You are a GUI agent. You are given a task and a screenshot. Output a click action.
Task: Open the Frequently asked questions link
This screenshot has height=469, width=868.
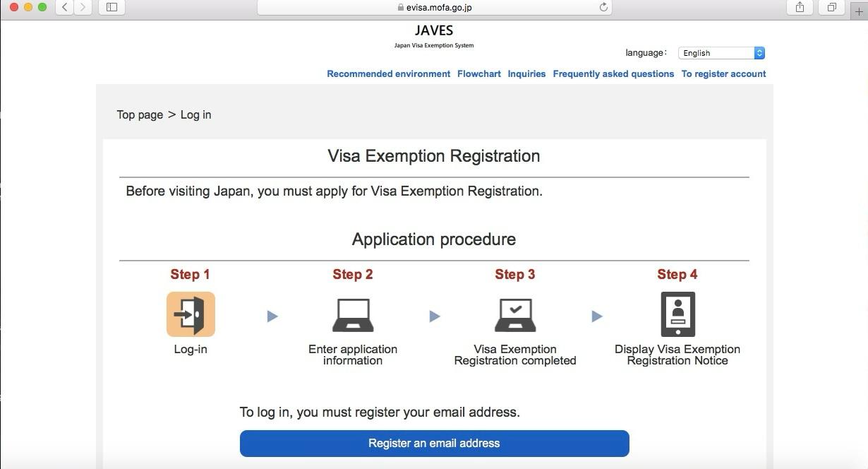(613, 73)
